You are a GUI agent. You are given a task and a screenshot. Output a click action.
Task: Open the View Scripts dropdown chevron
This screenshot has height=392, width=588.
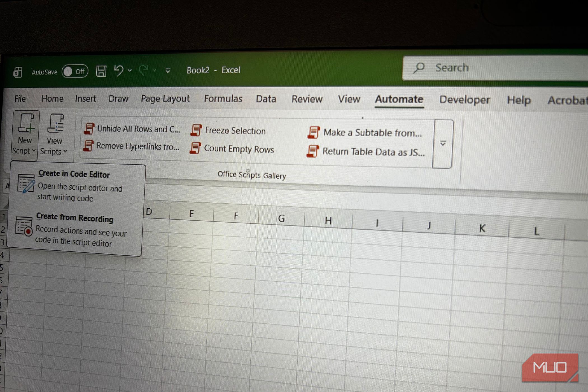tap(65, 151)
